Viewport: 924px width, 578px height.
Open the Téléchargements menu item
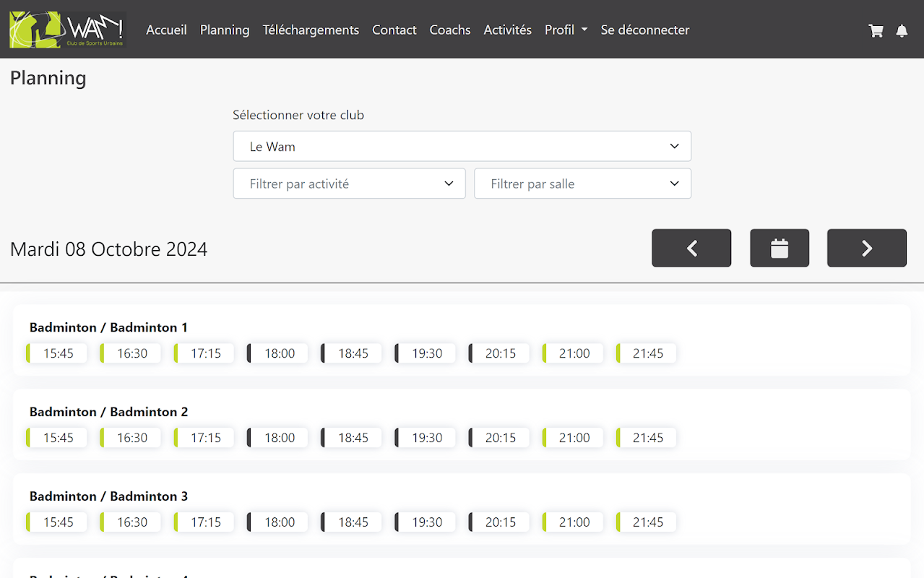coord(311,30)
